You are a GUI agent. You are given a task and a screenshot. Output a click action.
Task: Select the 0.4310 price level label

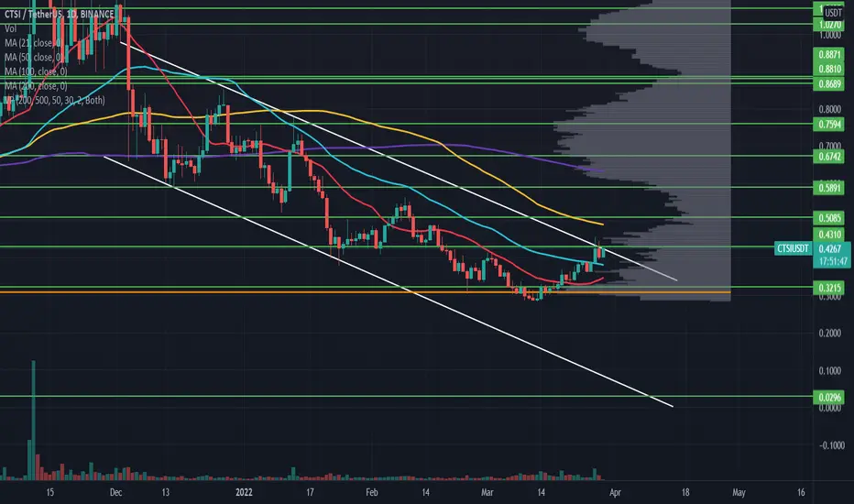click(x=829, y=235)
